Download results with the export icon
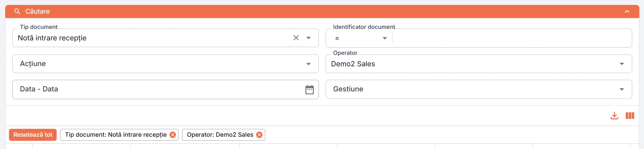 pyautogui.click(x=614, y=116)
